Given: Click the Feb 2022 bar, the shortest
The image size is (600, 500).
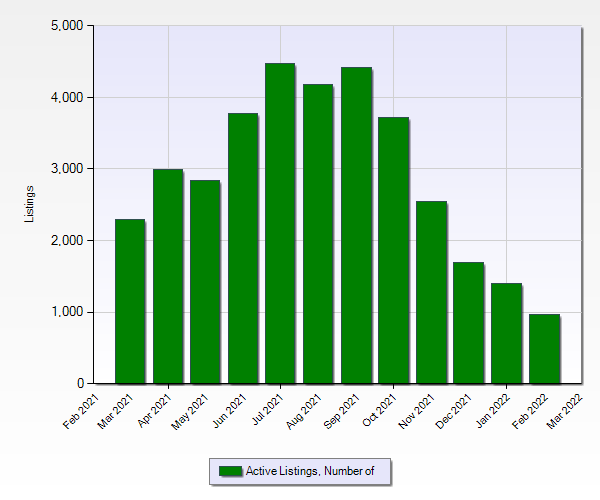Looking at the screenshot, I should pyautogui.click(x=544, y=349).
